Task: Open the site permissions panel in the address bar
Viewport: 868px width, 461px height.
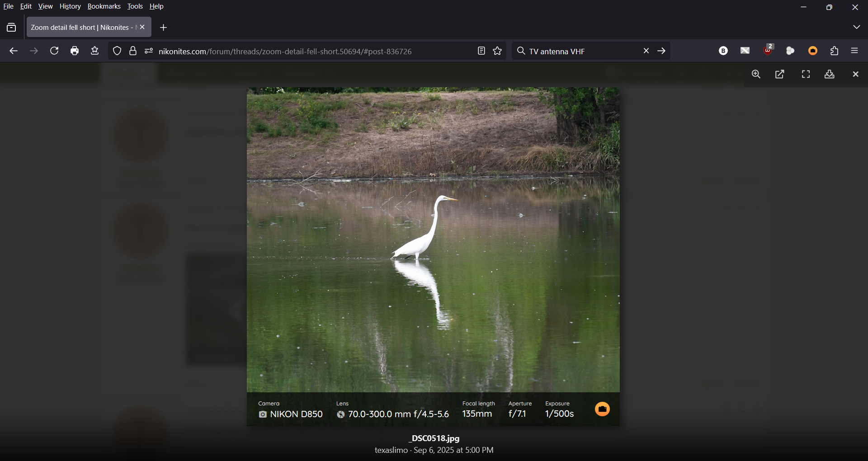Action: click(x=149, y=51)
